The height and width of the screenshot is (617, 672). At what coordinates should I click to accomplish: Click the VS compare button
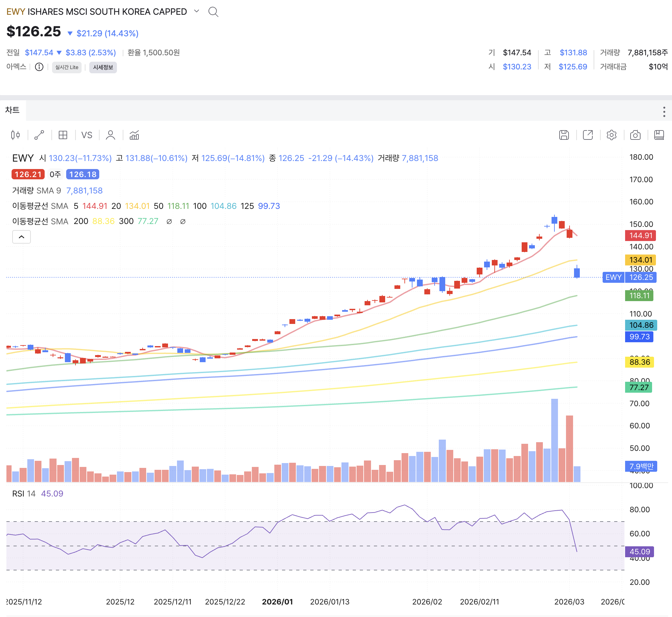(87, 135)
